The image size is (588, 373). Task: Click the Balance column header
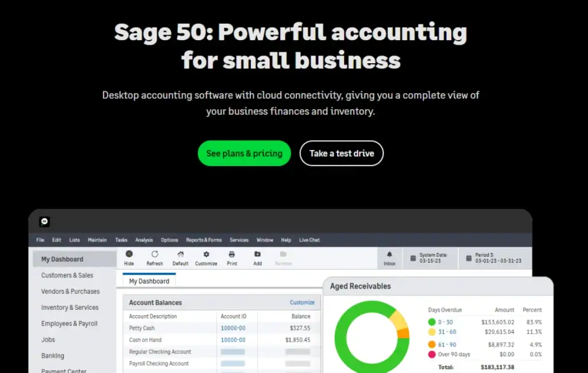(x=301, y=316)
